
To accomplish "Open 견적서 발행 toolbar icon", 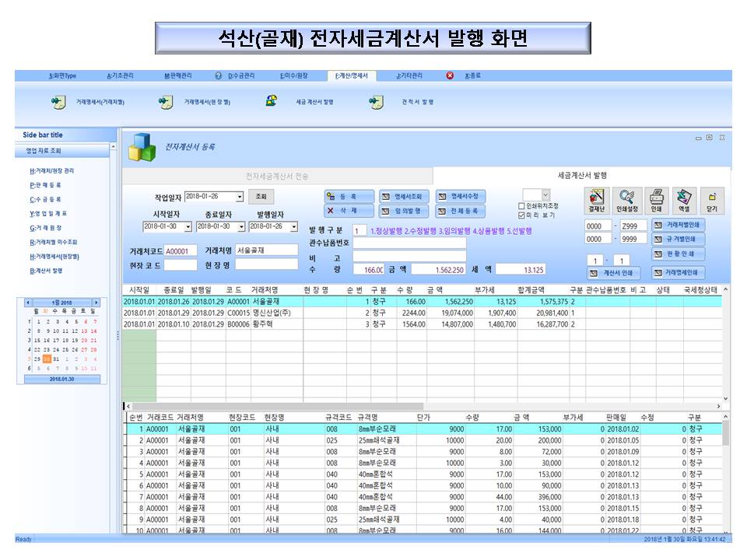I will tap(376, 102).
